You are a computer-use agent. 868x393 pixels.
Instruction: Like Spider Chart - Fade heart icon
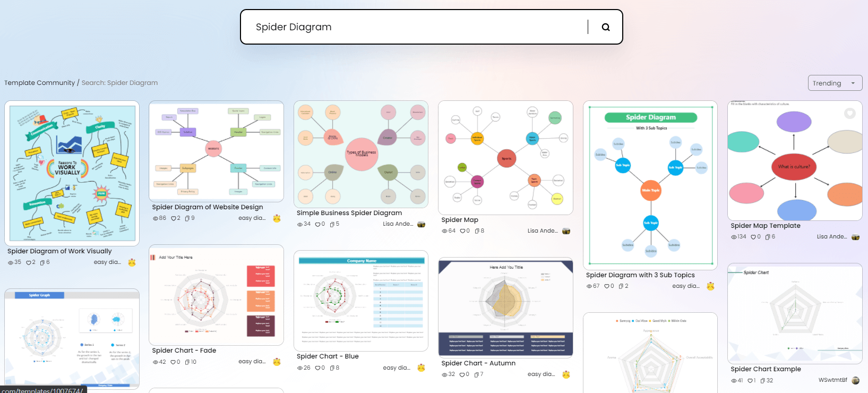tap(173, 362)
